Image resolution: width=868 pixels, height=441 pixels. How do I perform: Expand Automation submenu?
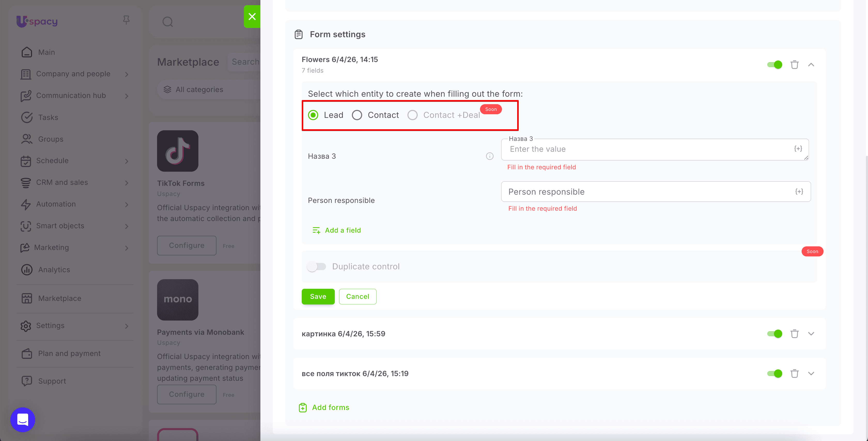(127, 205)
